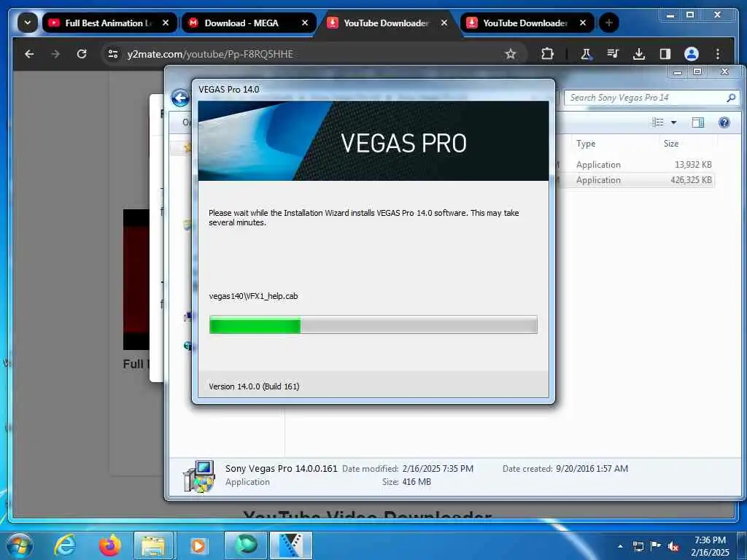Viewport: 747px width, 560px height.
Task: Switch to VEGAS installer taskbar button
Action: (x=290, y=545)
